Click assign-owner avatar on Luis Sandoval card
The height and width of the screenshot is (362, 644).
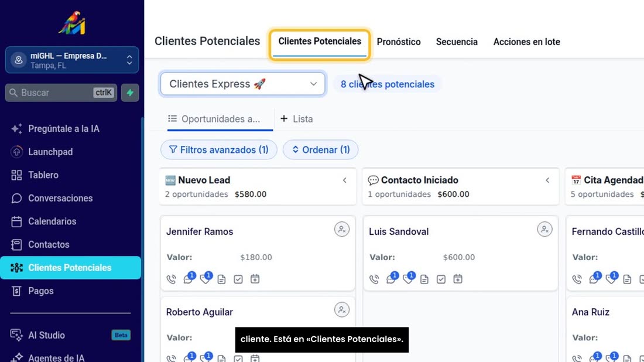click(x=544, y=229)
